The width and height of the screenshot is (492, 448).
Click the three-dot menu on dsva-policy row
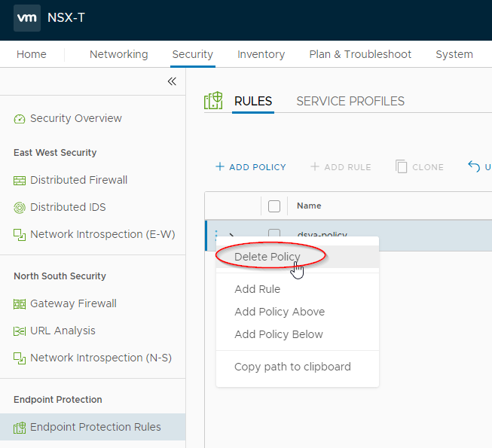(216, 235)
